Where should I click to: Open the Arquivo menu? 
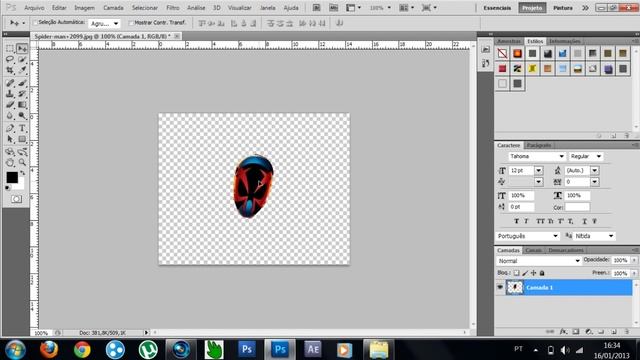pyautogui.click(x=34, y=8)
